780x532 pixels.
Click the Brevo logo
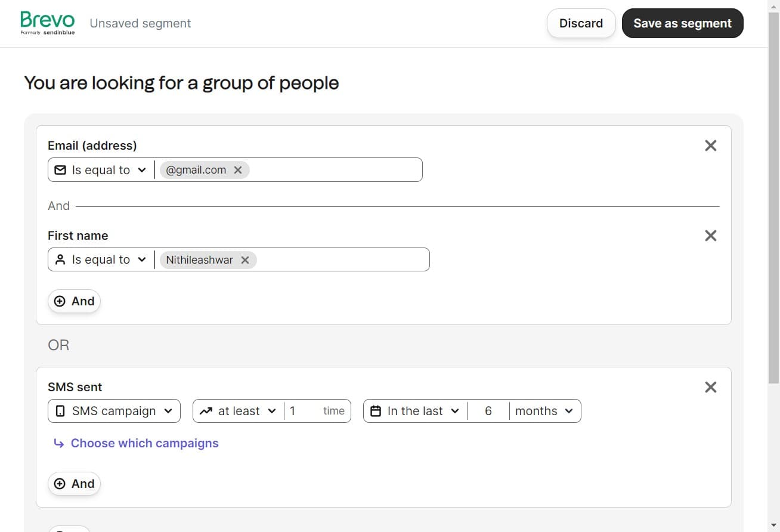pos(47,23)
